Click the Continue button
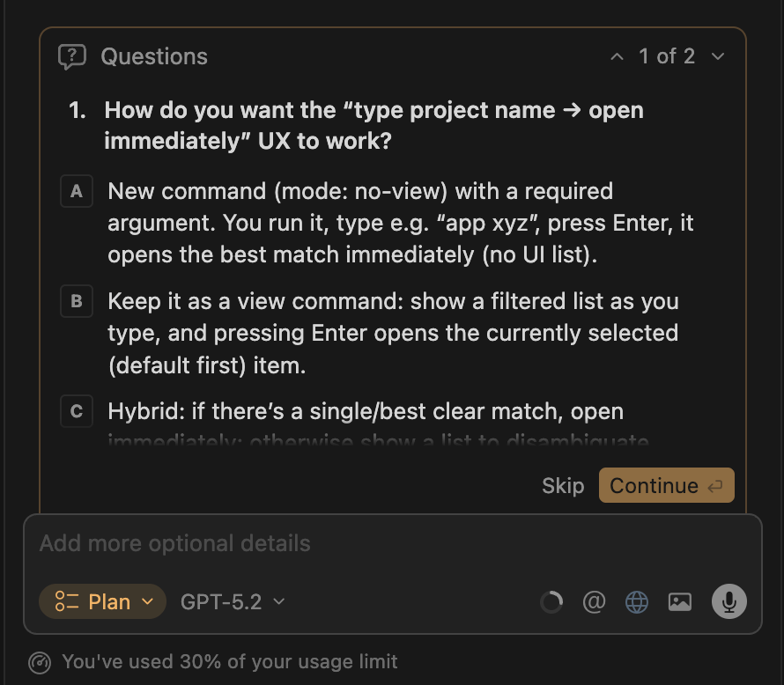 [666, 485]
